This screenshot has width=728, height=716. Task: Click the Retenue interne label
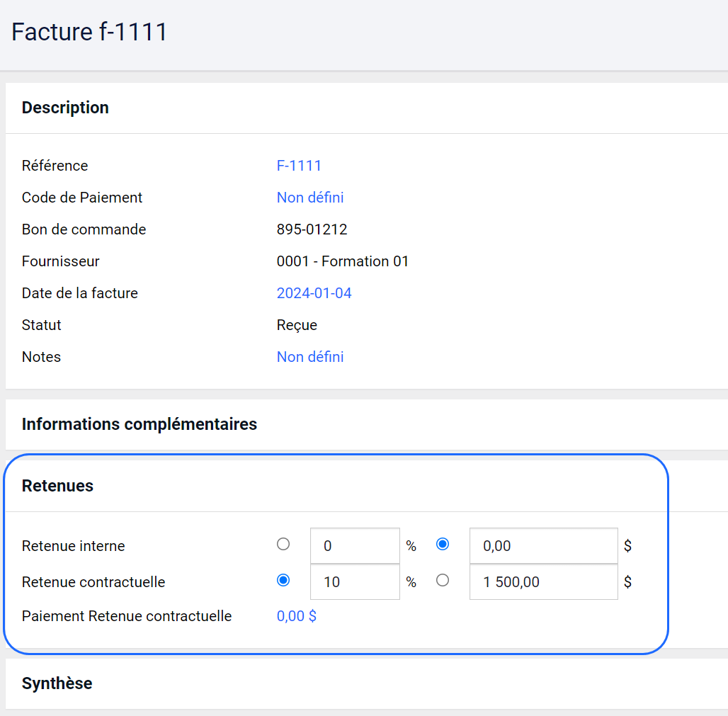(74, 546)
